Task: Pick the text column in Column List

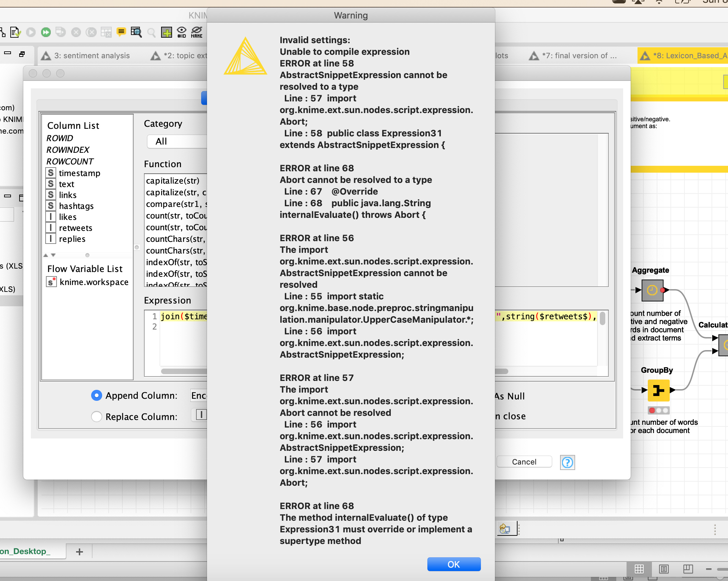Action: pyautogui.click(x=66, y=184)
